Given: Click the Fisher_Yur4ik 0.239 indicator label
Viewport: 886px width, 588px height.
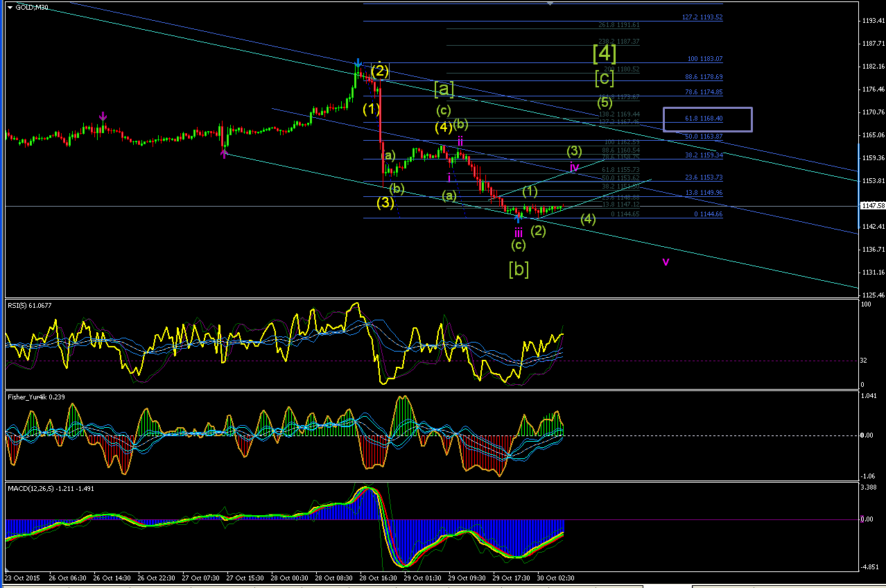Looking at the screenshot, I should pyautogui.click(x=35, y=397).
